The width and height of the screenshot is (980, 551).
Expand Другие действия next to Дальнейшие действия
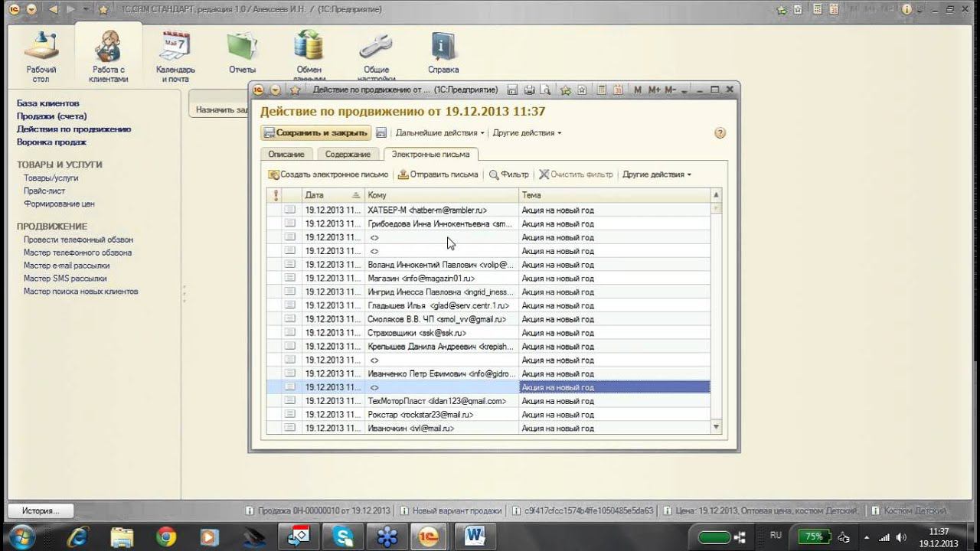(x=527, y=132)
